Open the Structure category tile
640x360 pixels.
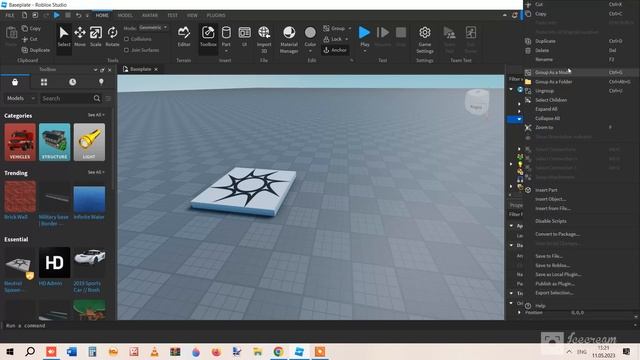[54, 142]
